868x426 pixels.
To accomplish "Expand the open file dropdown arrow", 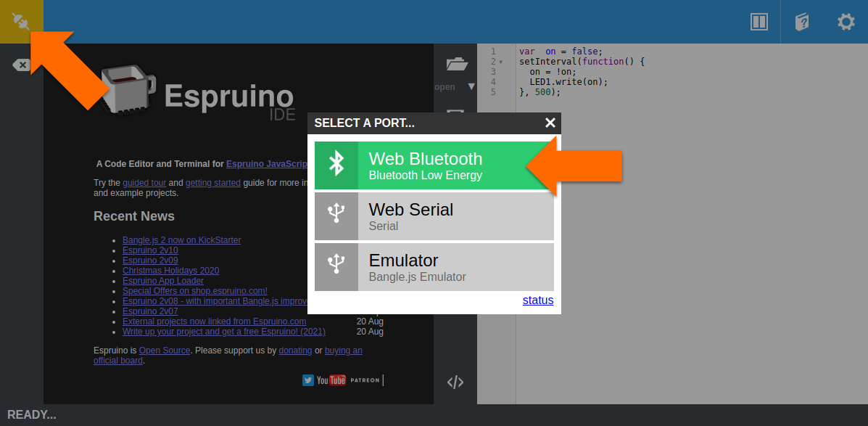I will coord(471,87).
